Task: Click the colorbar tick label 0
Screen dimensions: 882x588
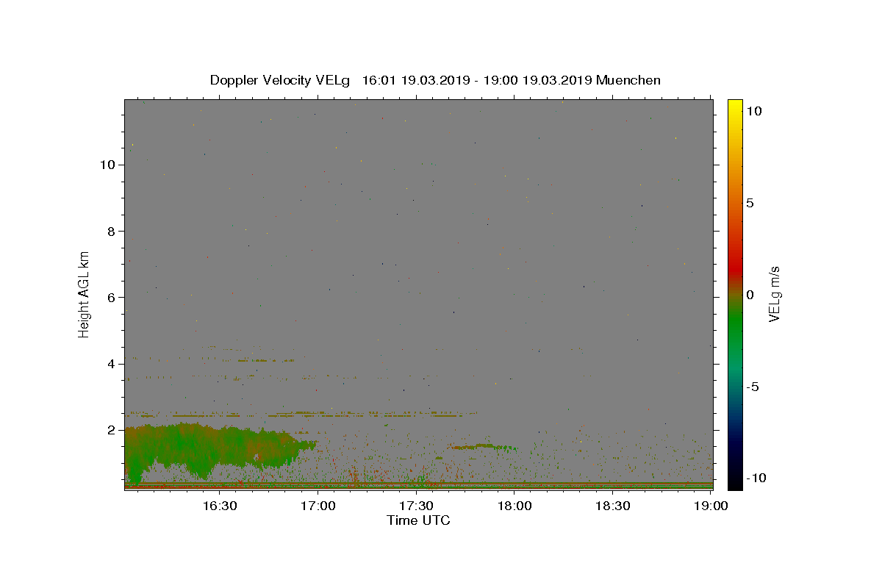Action: 750,295
